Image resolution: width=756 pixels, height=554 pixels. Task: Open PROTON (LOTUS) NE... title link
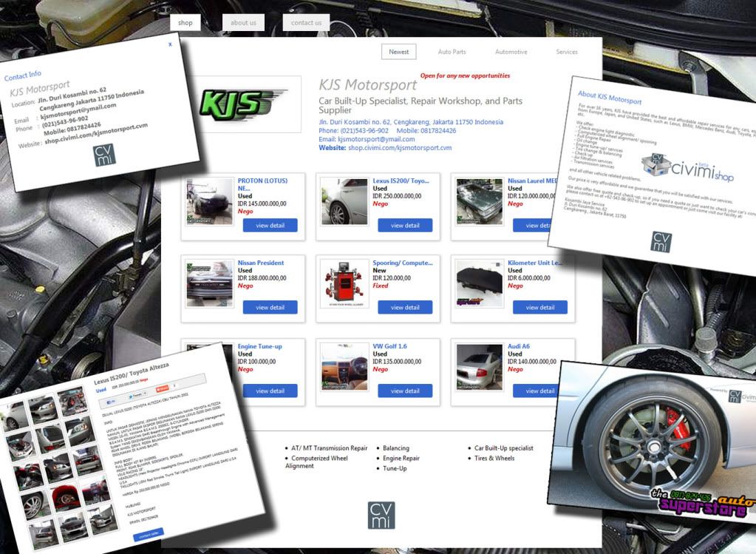click(x=262, y=184)
